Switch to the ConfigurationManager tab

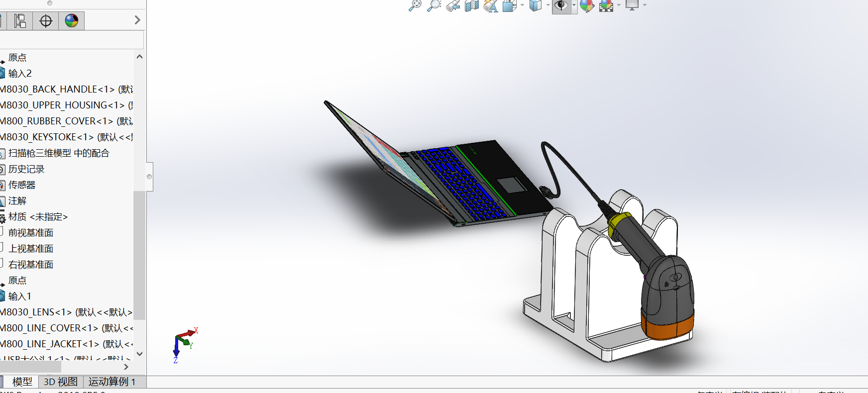[20, 21]
